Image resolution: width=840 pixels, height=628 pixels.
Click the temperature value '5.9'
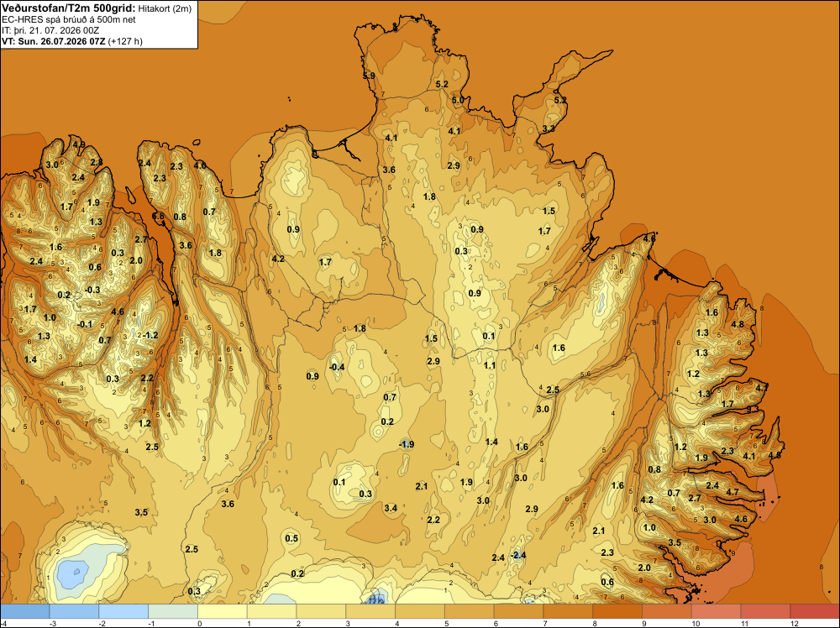tap(369, 76)
